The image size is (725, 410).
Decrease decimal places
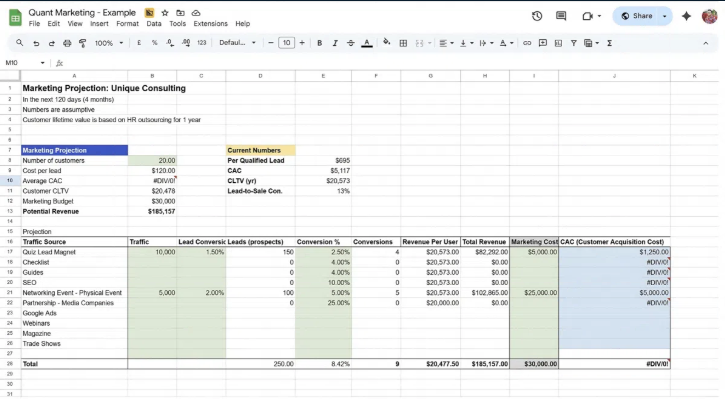point(170,43)
